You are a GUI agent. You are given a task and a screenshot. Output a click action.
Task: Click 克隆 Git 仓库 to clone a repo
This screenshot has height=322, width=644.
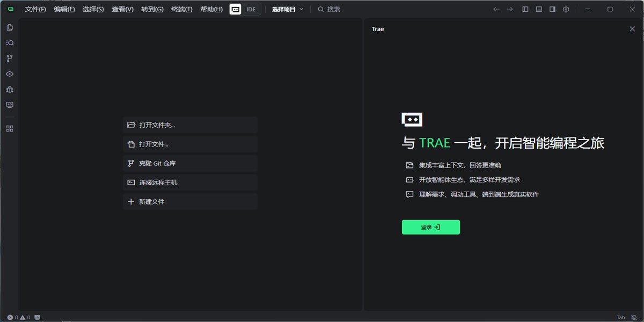tap(190, 163)
